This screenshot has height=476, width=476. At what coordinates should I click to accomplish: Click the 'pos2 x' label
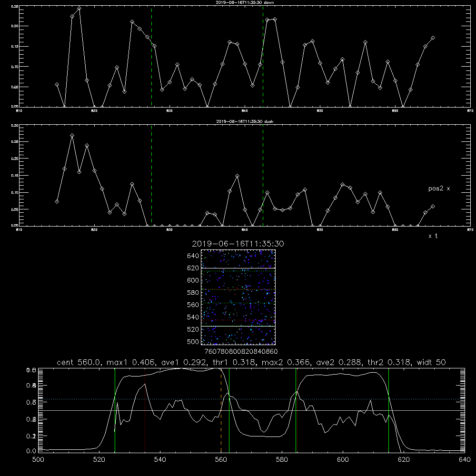[x=439, y=188]
